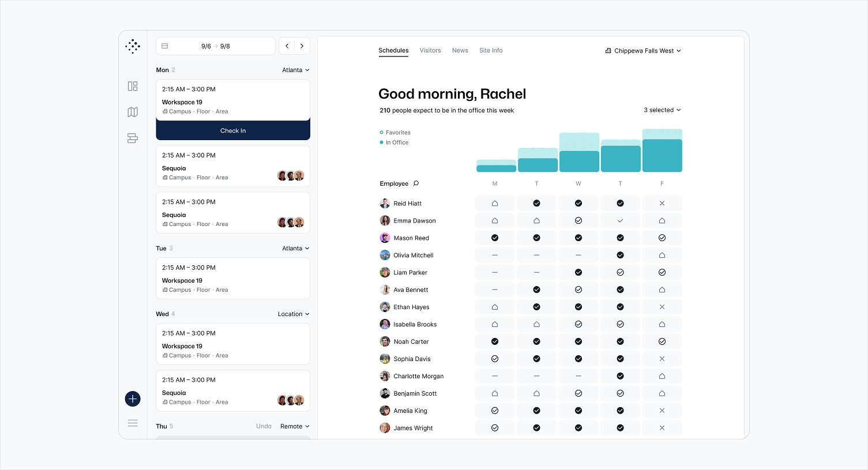Open Tuesday's Atlanta location dropdown
The image size is (868, 470).
pos(296,249)
